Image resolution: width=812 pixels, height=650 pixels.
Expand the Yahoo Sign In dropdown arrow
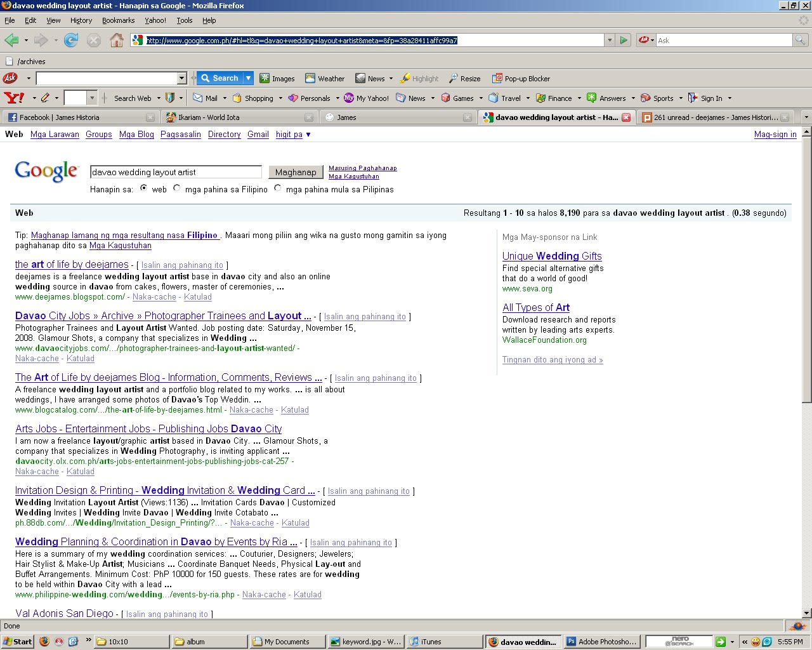point(730,98)
